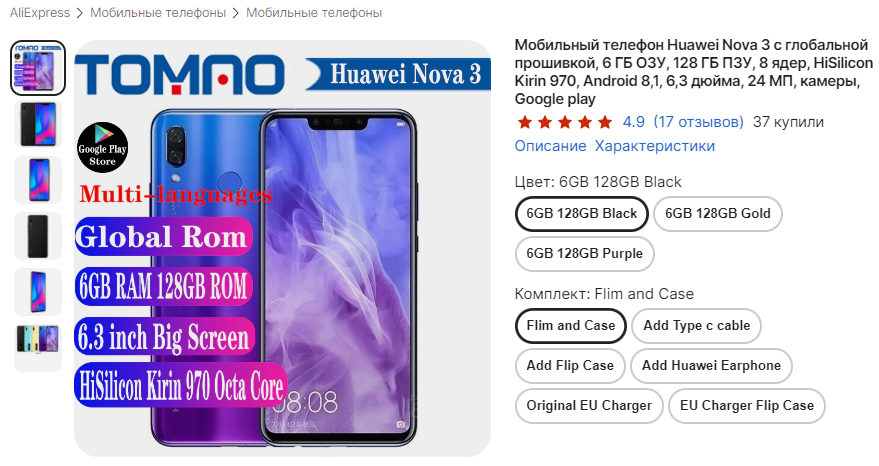Select third thumbnail with purple front screen
Viewport: 879px width, 466px height.
tap(38, 180)
